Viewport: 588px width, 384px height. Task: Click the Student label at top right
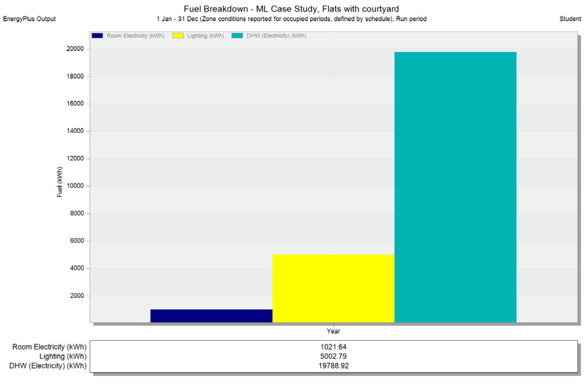(570, 19)
